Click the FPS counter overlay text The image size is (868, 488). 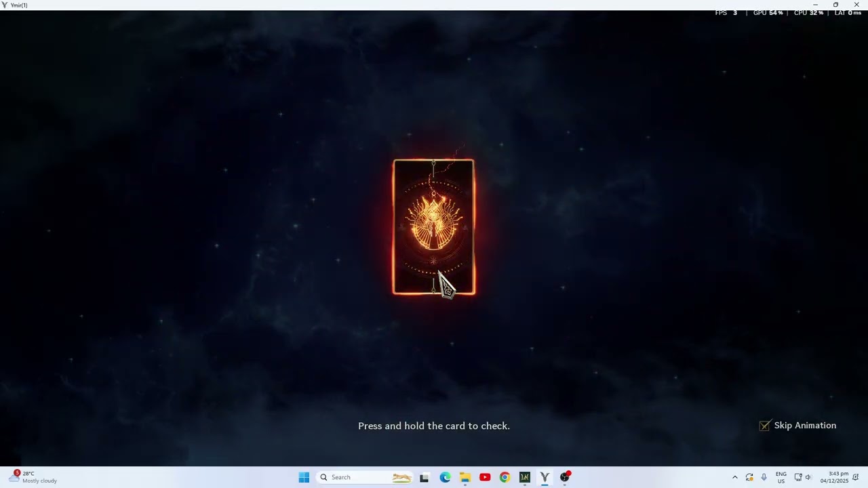point(726,13)
